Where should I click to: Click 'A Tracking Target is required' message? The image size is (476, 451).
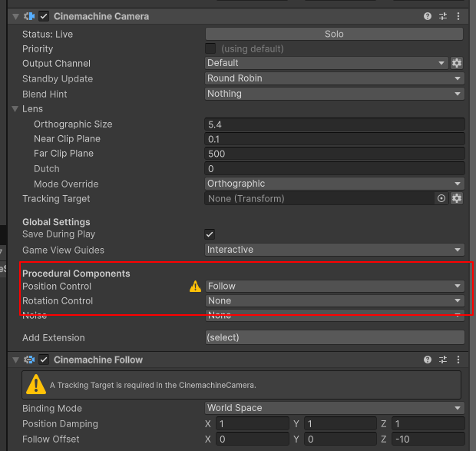click(153, 385)
